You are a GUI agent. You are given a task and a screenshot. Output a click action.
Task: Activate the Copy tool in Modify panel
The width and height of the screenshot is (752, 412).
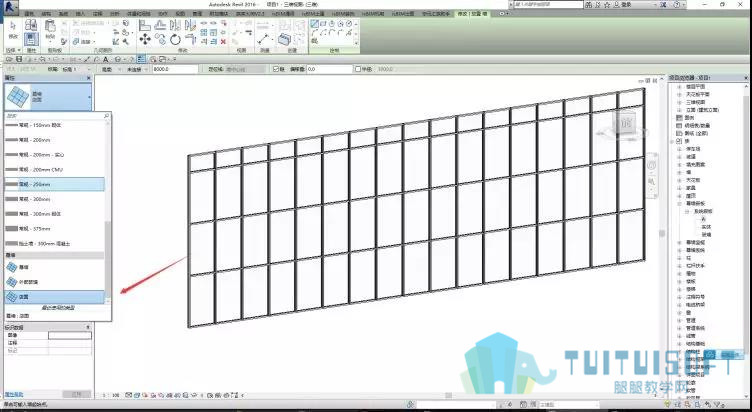pyautogui.click(x=160, y=39)
